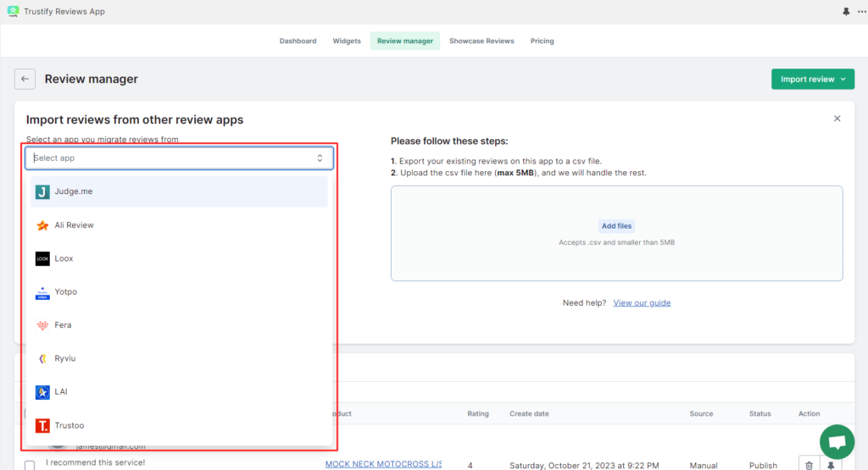
Task: Click the Fera logo icon
Action: (42, 325)
